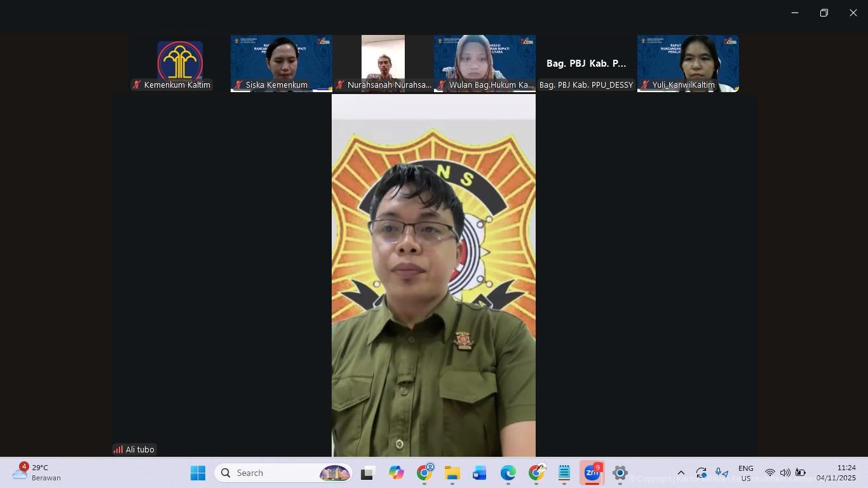Image resolution: width=868 pixels, height=488 pixels.
Task: Toggle the volume speaker icon in tray
Action: pyautogui.click(x=785, y=473)
